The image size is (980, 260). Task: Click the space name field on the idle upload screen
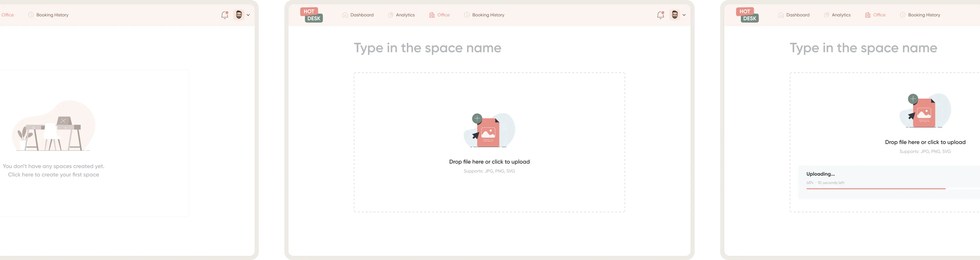pyautogui.click(x=428, y=48)
